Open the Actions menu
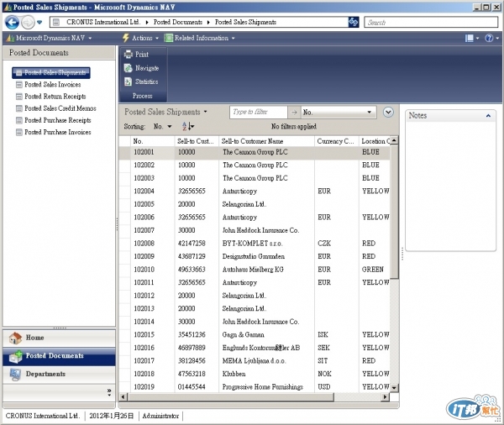 (x=140, y=38)
